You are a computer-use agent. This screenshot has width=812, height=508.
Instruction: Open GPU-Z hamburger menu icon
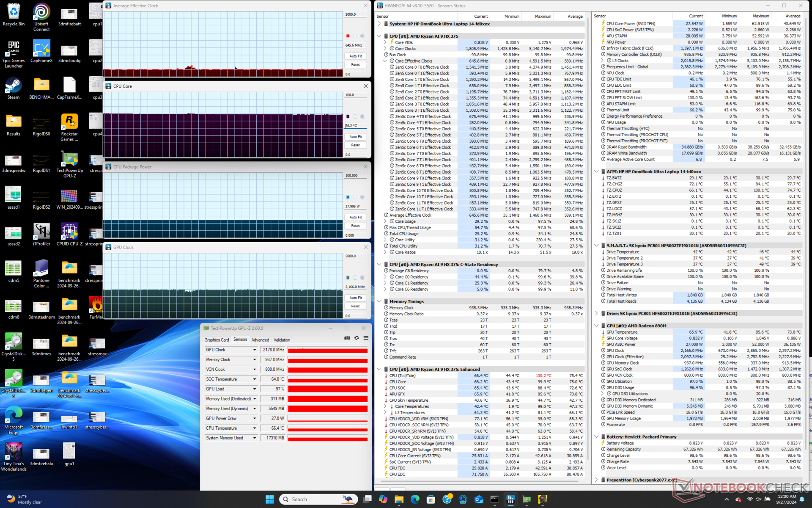click(366, 338)
